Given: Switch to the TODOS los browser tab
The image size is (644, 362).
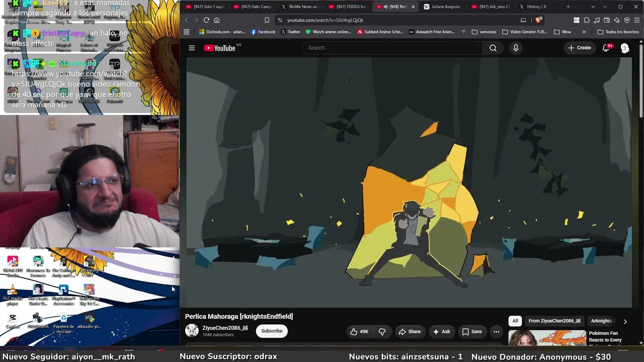Looking at the screenshot, I should pos(347,7).
